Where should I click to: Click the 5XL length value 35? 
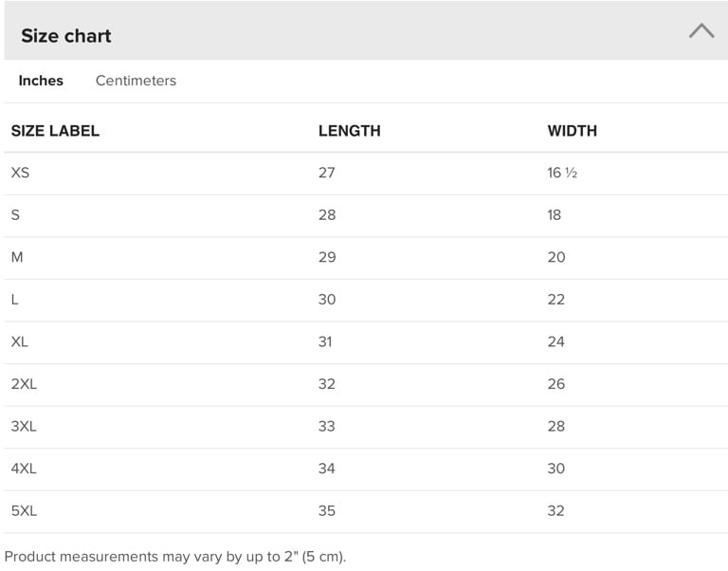point(327,510)
